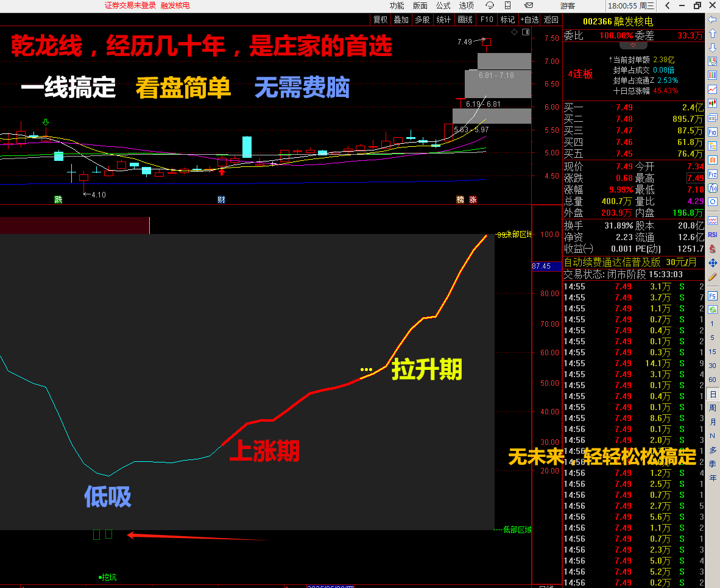Open the f(x) formula manager icon
This screenshot has width=720, height=588.
[712, 188]
